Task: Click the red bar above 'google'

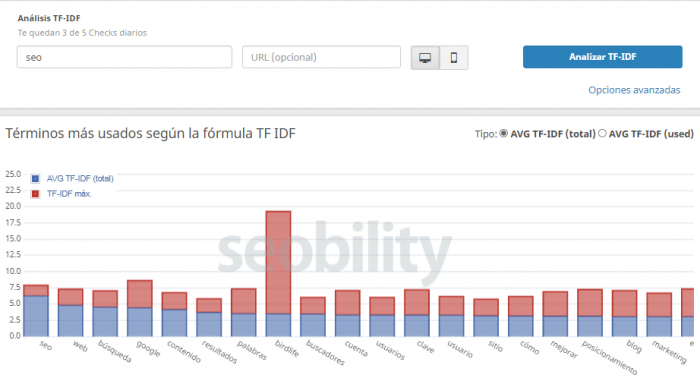Action: 140,294
